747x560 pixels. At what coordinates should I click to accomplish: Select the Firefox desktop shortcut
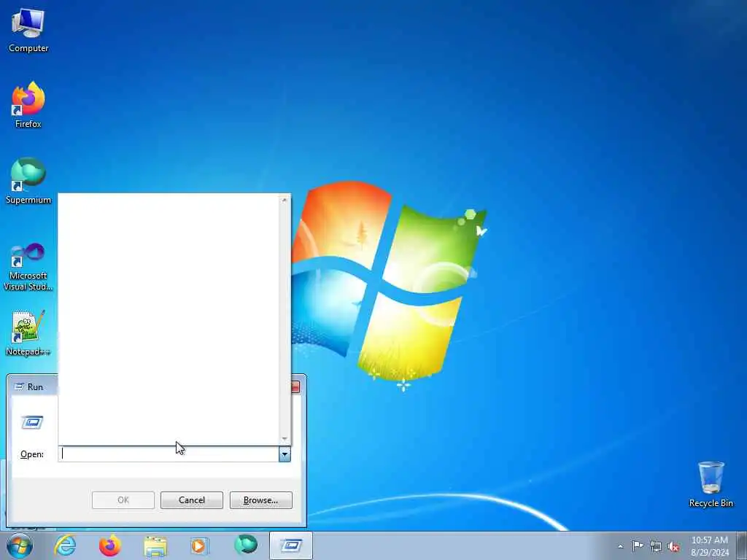28,105
